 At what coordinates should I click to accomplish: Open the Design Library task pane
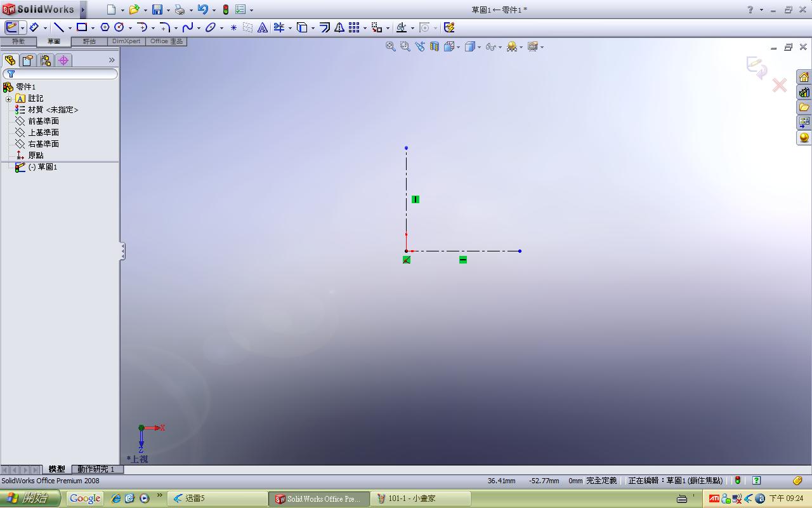pos(804,92)
